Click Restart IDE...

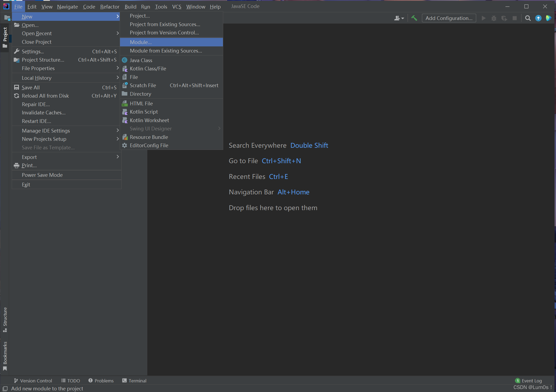[x=66, y=121]
